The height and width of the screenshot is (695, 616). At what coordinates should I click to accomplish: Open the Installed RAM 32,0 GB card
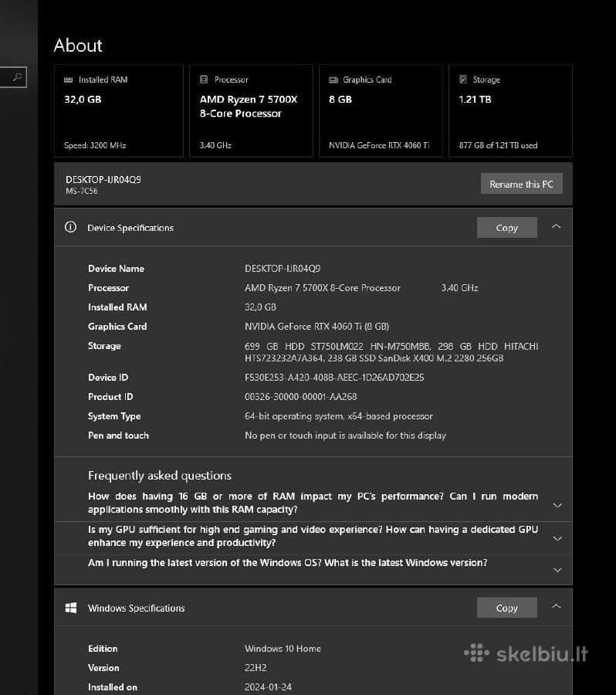[119, 110]
